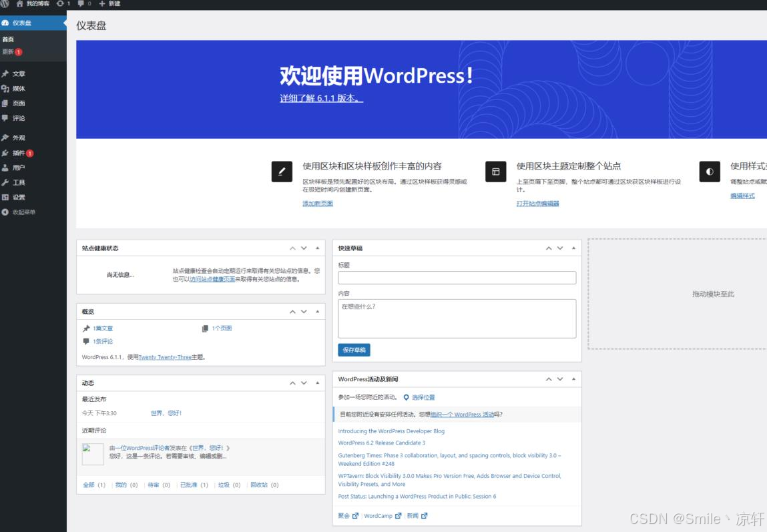Screen dimensions: 767x532
Task: Click the 标题 input field
Action: coord(457,278)
